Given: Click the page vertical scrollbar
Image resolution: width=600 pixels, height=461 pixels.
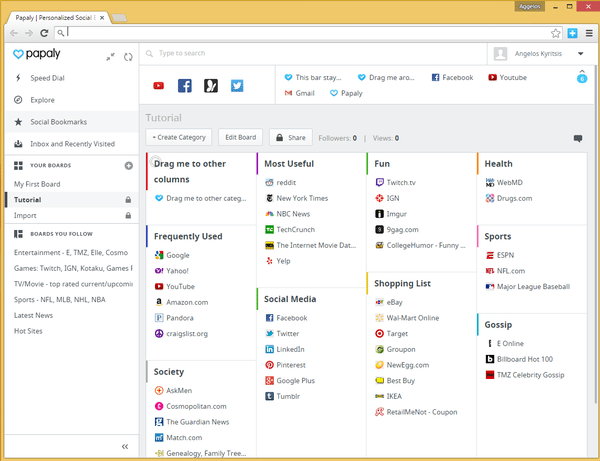Looking at the screenshot, I should (596, 233).
